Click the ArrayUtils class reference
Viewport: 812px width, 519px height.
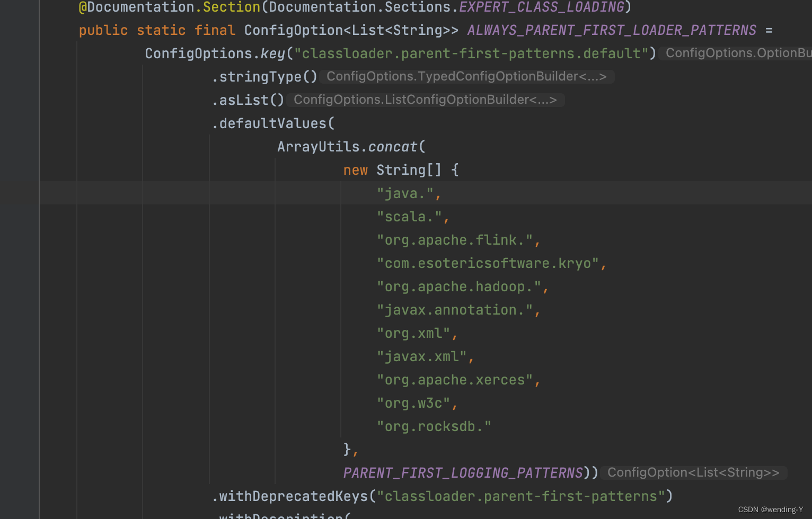(x=319, y=147)
